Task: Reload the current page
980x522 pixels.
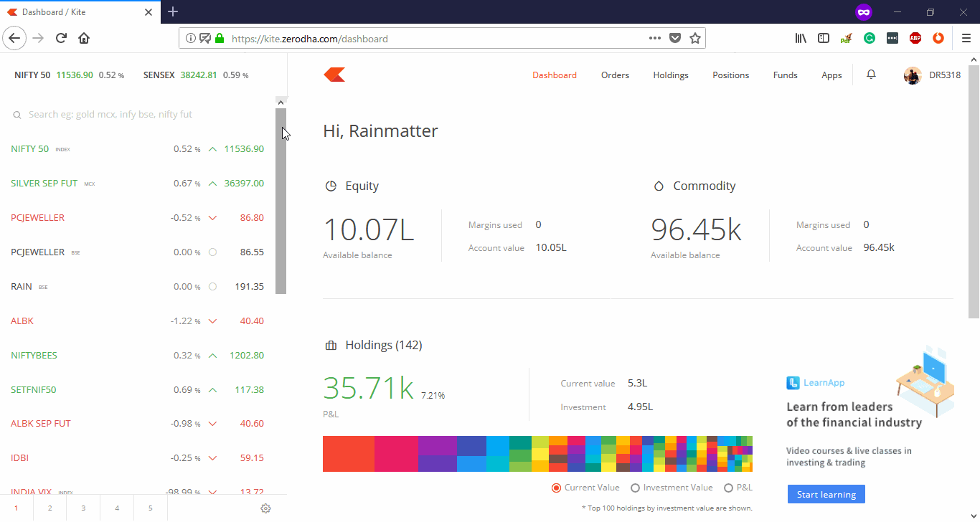Action: [x=61, y=38]
